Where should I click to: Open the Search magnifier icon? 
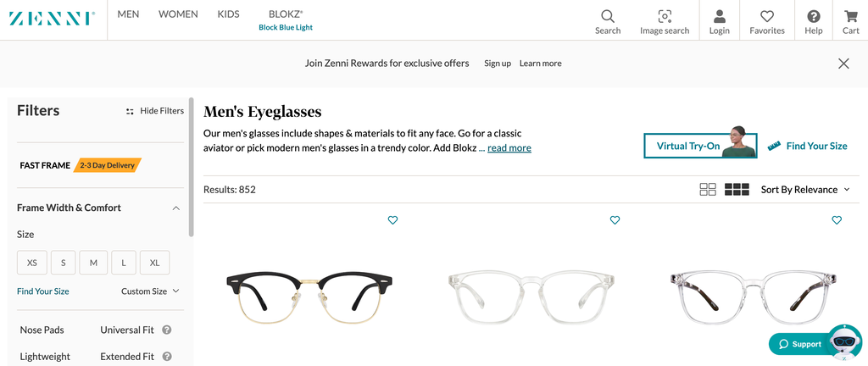[607, 17]
